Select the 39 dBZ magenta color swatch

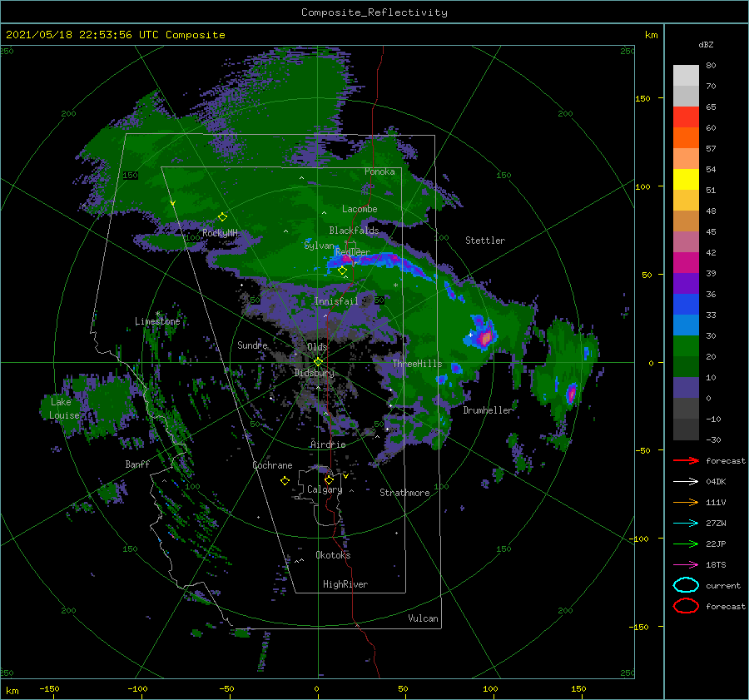[686, 262]
